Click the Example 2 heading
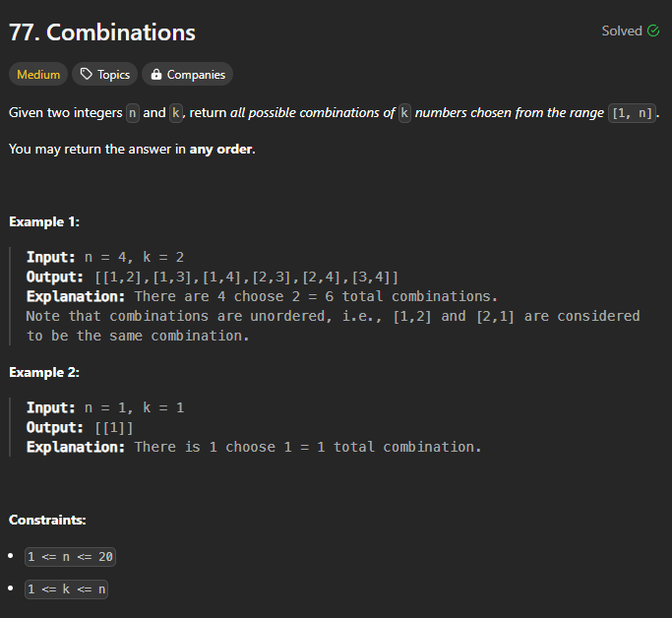The width and height of the screenshot is (672, 618). pos(44,372)
